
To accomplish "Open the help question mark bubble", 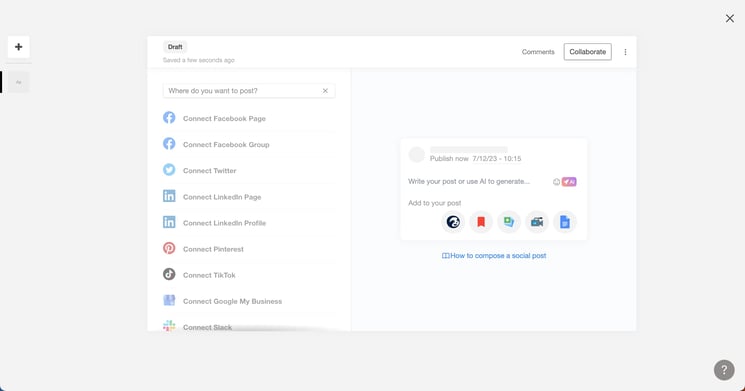I will point(724,370).
